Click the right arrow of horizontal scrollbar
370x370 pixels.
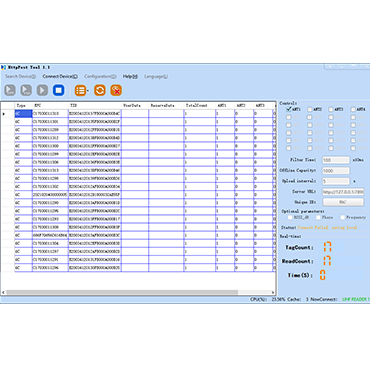click(x=273, y=292)
